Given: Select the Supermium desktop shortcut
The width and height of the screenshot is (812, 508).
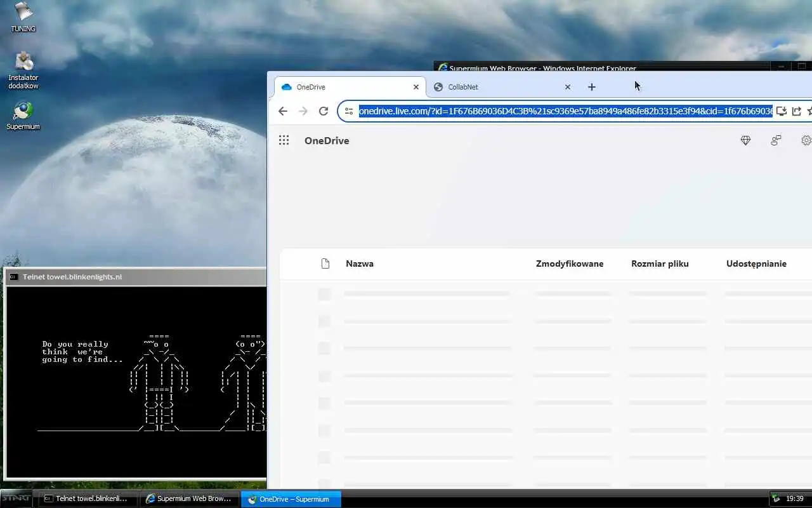Looking at the screenshot, I should [23, 116].
